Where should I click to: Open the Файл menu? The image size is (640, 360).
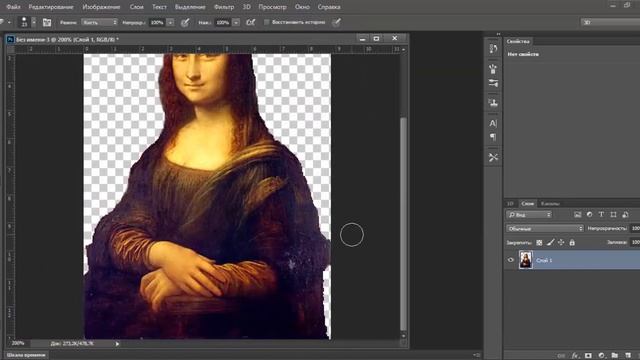coord(13,7)
